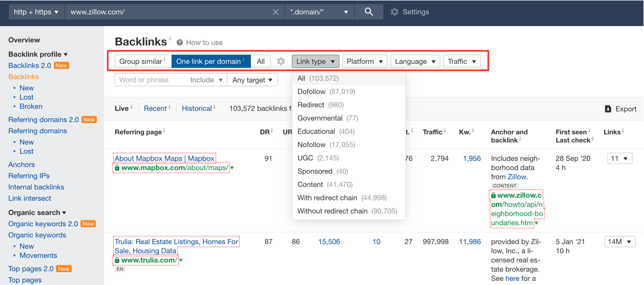Choose Sponsored link type

click(349, 171)
